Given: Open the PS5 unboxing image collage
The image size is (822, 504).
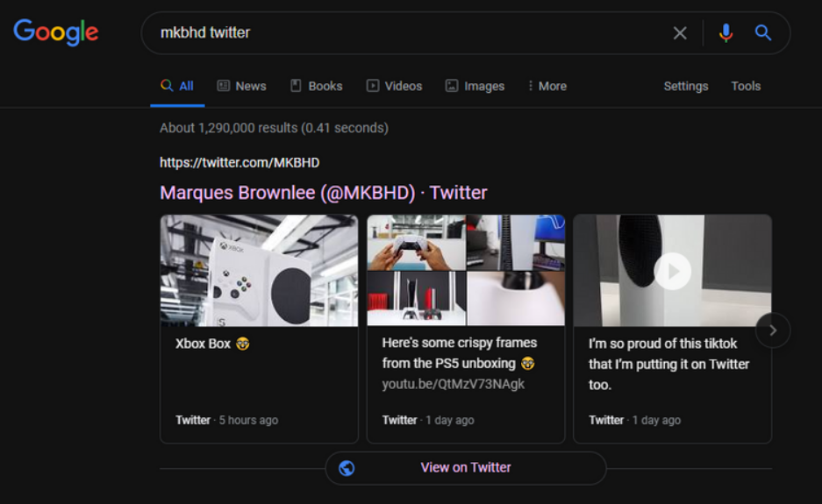Looking at the screenshot, I should [x=466, y=271].
